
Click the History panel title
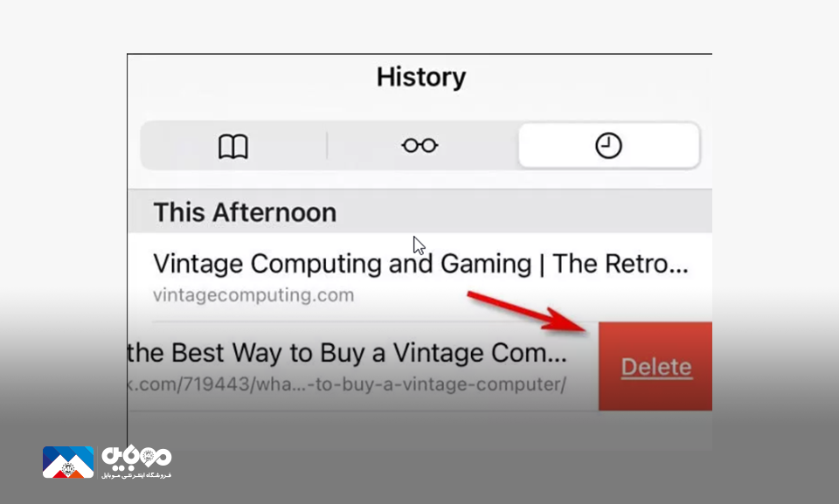pyautogui.click(x=421, y=77)
